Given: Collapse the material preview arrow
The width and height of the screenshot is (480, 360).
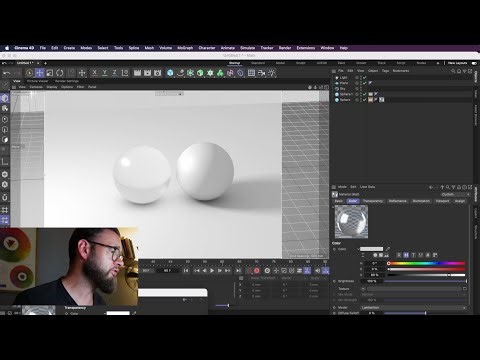Looking at the screenshot, I should [333, 207].
